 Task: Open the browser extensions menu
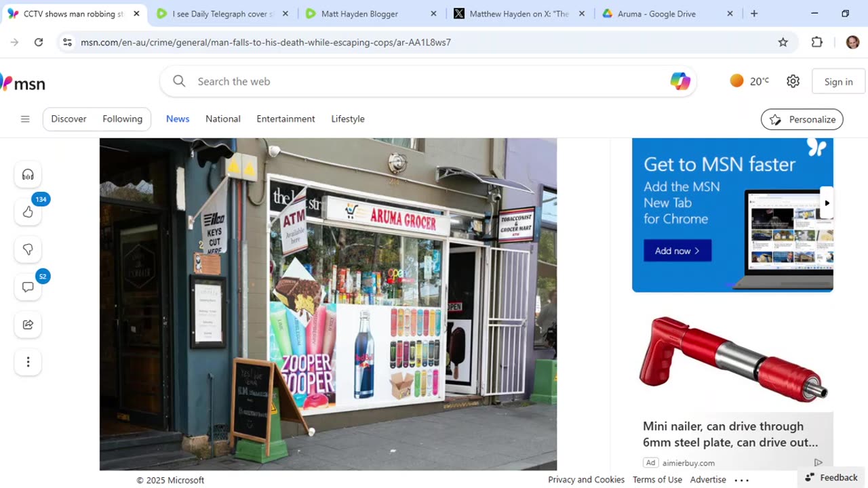(x=817, y=42)
